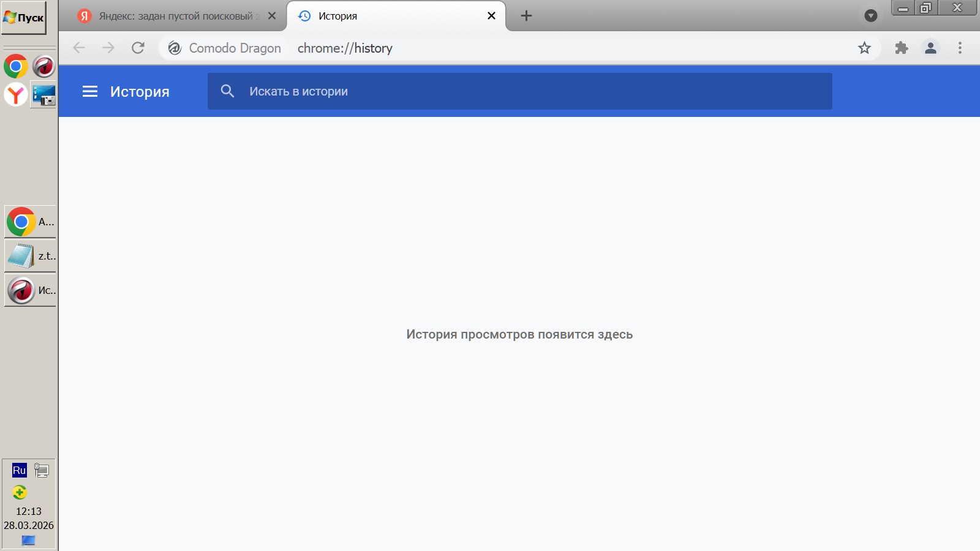Image resolution: width=980 pixels, height=551 pixels.
Task: Click the Comodo Dragon site info chip
Action: [224, 48]
